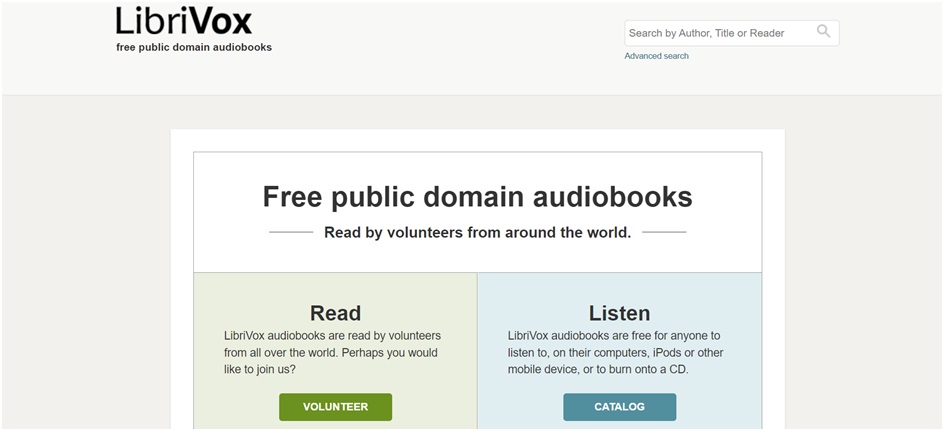This screenshot has height=431, width=944.
Task: Click the LibriVox logo
Action: (x=184, y=21)
